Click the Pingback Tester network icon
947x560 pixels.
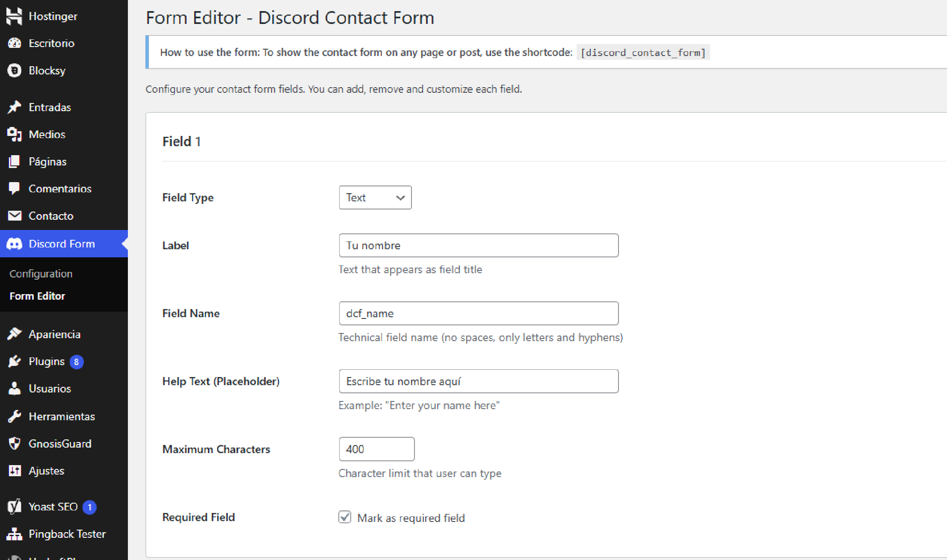14,534
